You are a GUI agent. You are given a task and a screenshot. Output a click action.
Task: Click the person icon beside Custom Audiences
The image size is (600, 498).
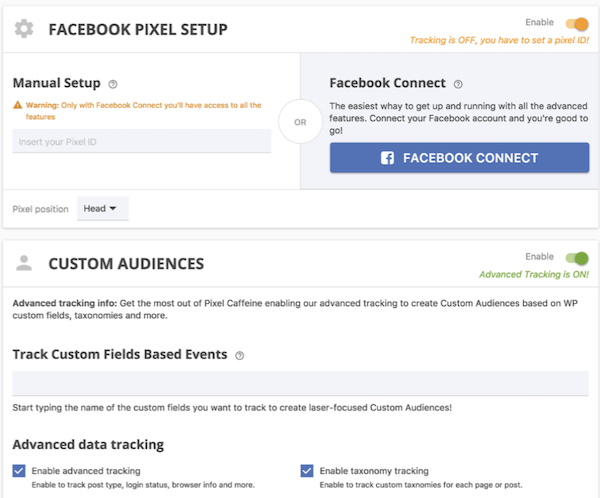pos(24,264)
